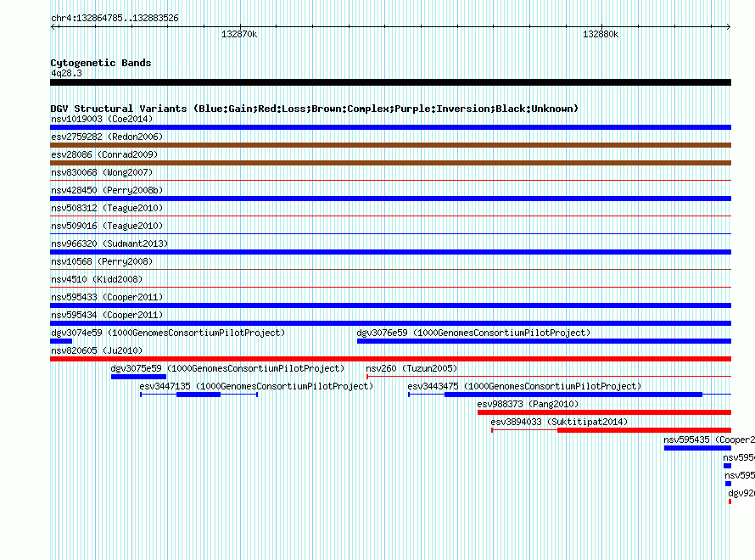755x560 pixels.
Task: Click the thick red segment of esv3894033
Action: point(644,430)
